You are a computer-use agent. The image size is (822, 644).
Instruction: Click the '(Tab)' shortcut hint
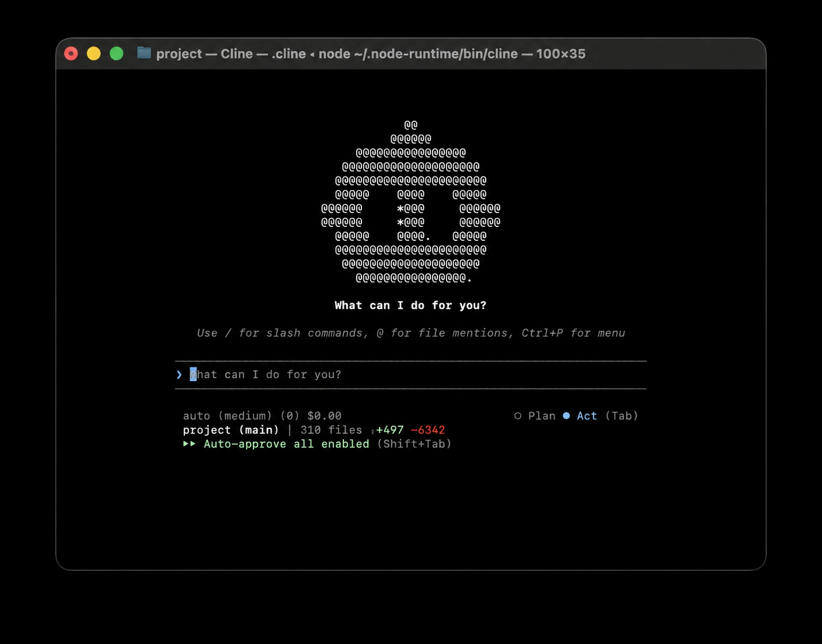pos(621,416)
